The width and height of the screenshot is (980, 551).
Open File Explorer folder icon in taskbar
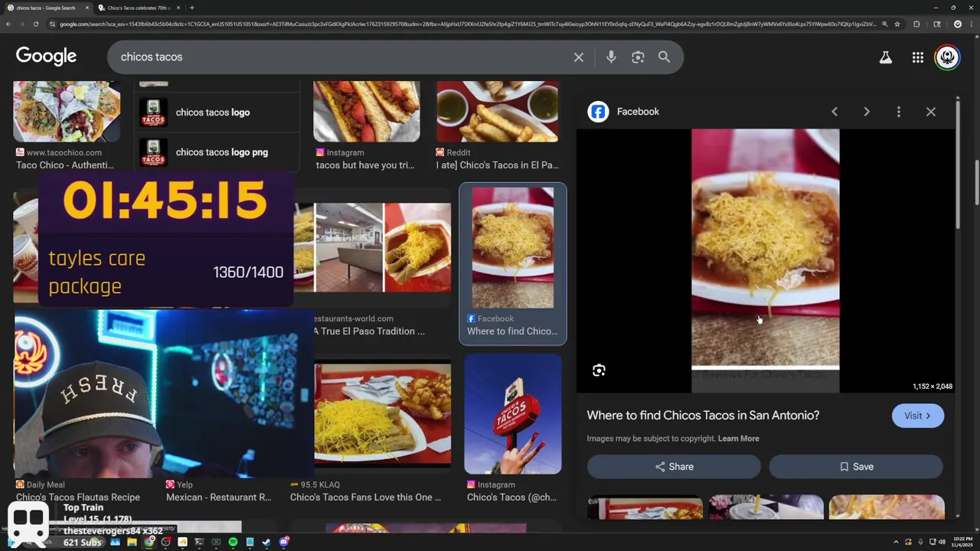coord(132,543)
